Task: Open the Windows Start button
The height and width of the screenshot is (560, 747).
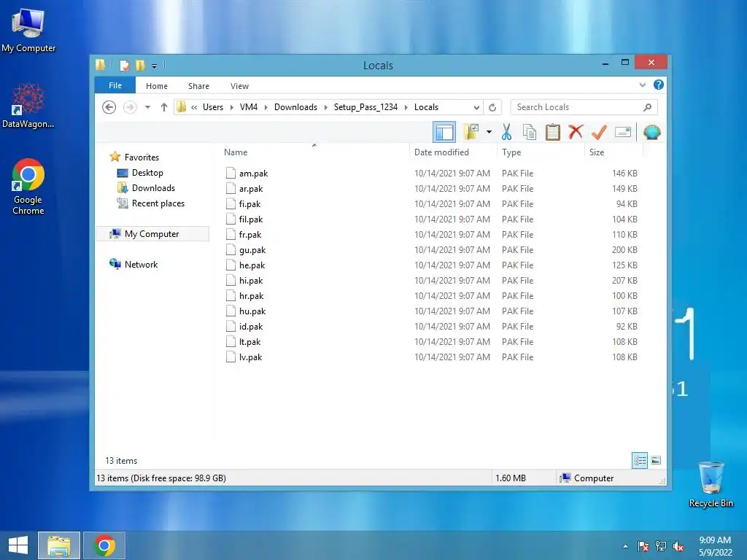Action: coord(18,545)
